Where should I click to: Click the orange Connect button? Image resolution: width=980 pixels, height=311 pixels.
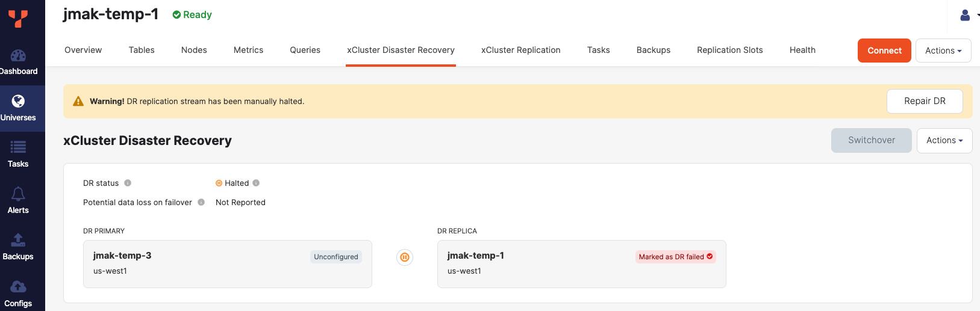point(884,51)
